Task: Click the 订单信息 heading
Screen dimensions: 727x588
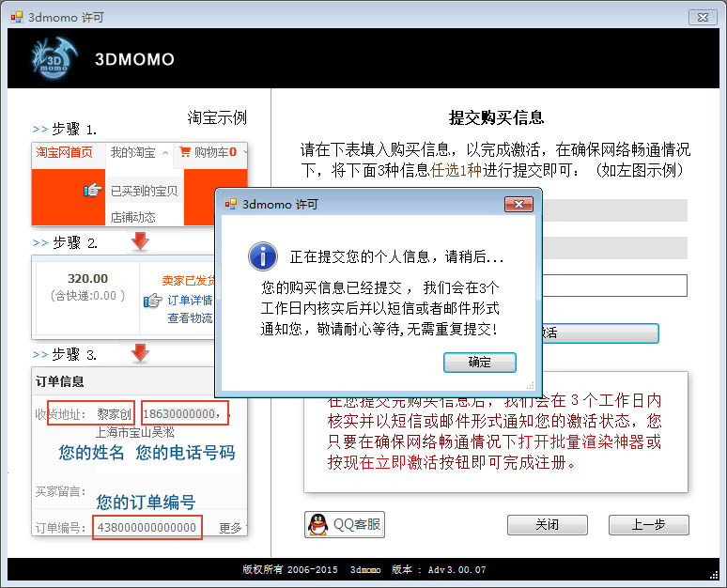Action: (x=60, y=381)
